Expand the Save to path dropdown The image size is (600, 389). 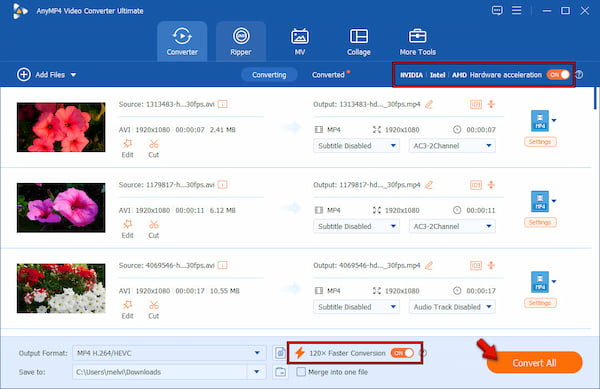257,372
